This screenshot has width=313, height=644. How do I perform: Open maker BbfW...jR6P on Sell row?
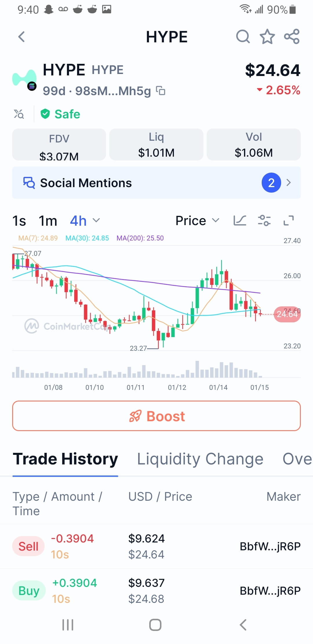tap(270, 547)
